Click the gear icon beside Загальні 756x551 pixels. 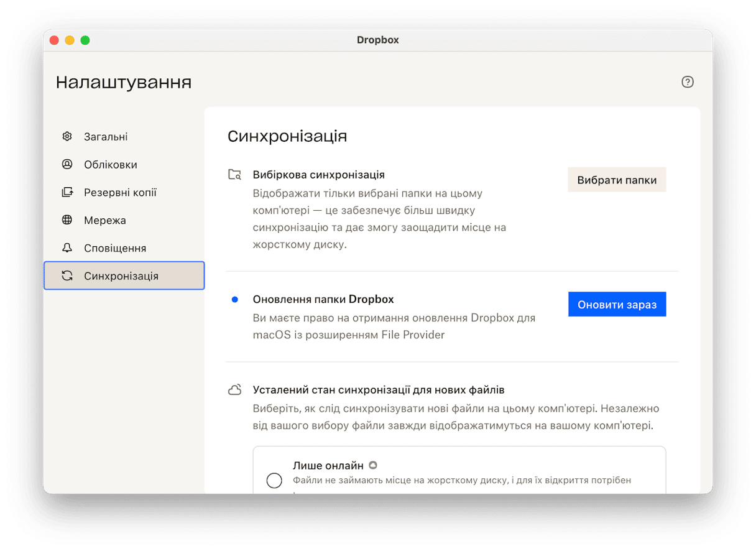[x=67, y=136]
